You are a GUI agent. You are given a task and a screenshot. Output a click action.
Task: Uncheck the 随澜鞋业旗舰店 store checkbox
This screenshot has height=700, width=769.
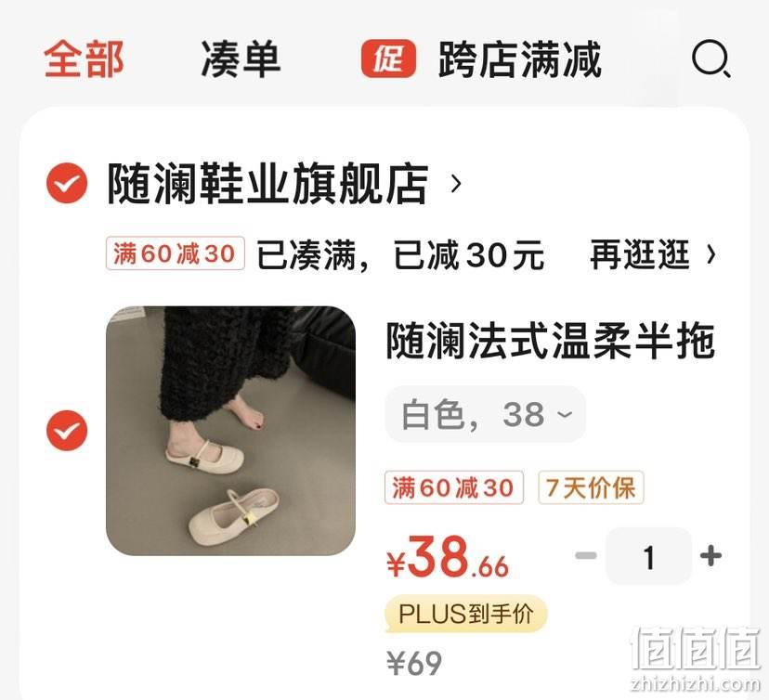pos(67,183)
